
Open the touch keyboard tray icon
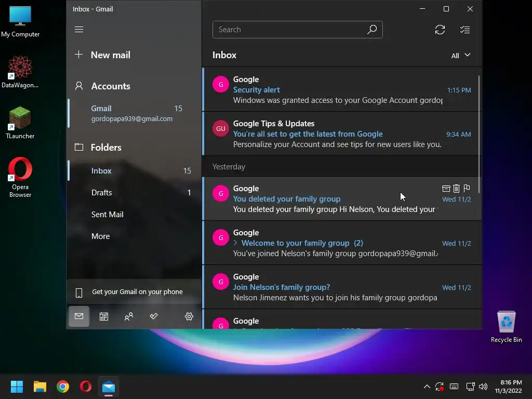(x=454, y=387)
